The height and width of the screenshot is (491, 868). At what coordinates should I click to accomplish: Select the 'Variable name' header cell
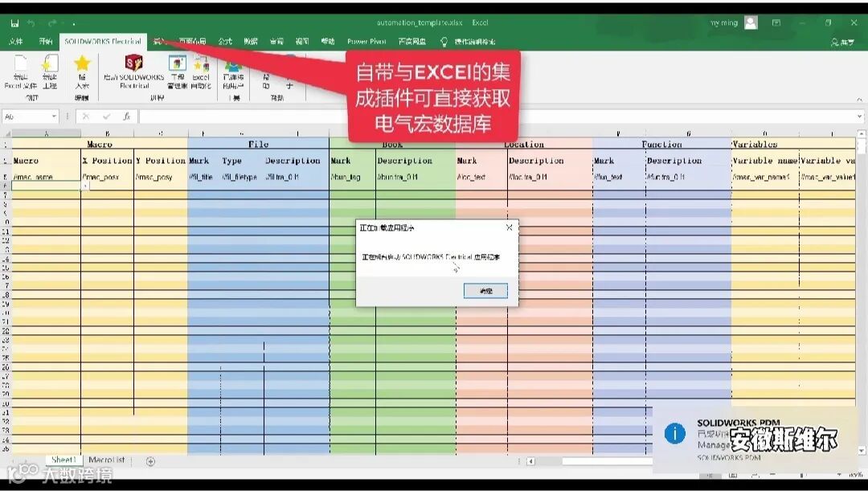tap(765, 161)
